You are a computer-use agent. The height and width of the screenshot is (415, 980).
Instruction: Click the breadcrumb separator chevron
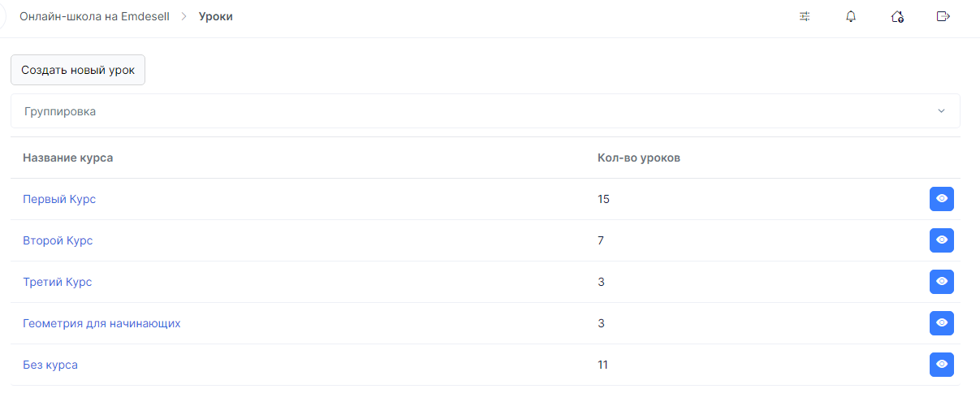[184, 16]
